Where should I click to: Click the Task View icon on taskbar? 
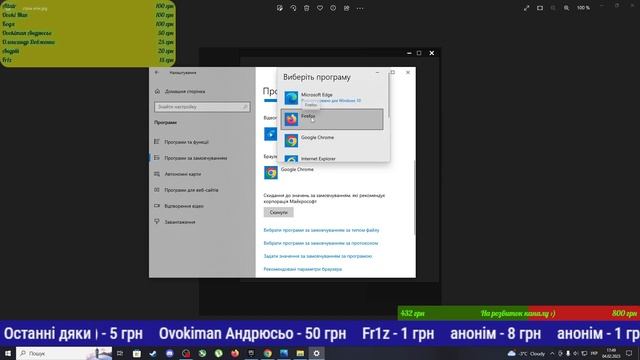[120, 353]
